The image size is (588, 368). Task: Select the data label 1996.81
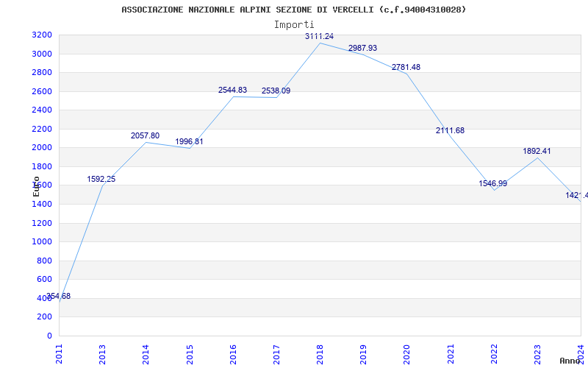pos(189,141)
